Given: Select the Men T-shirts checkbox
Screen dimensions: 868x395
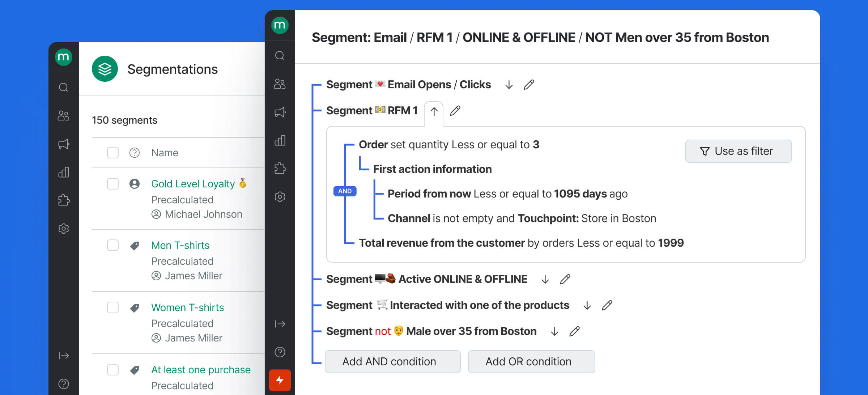Looking at the screenshot, I should coord(113,245).
